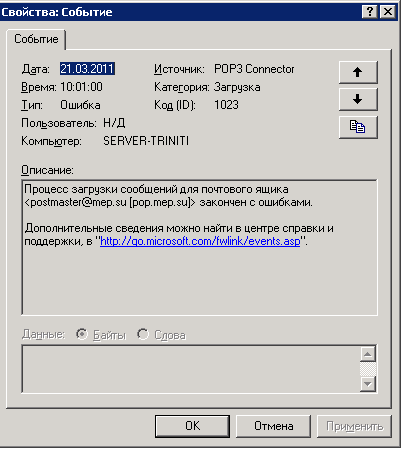Open the go.microsoft.com events link
401x457 pixels.
(x=200, y=241)
